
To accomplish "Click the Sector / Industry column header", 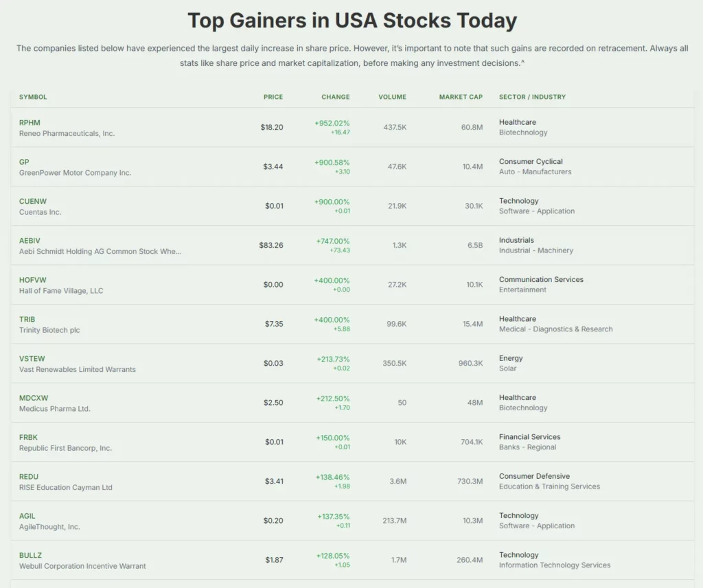I will pos(532,97).
